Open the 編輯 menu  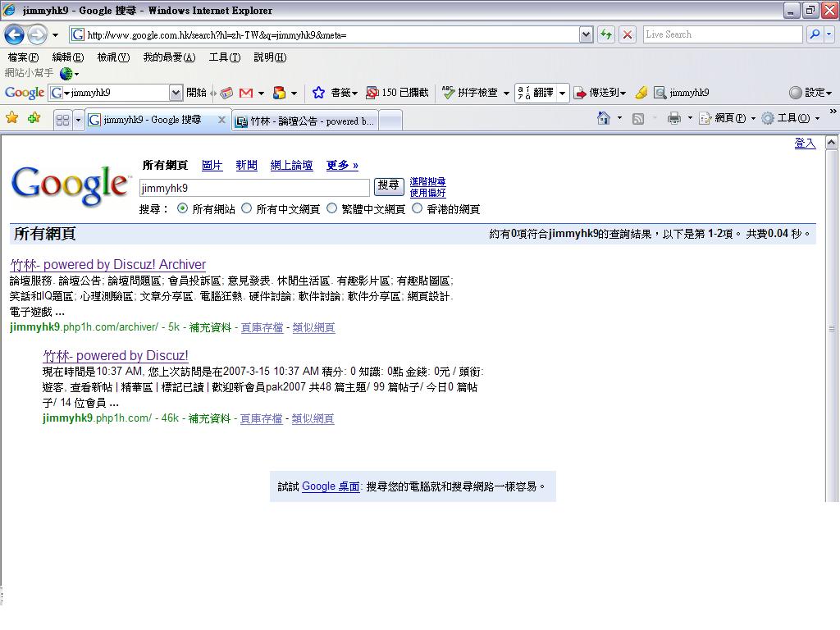67,57
